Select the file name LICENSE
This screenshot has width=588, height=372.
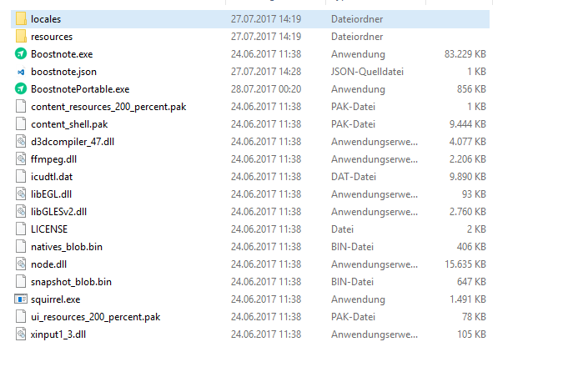(49, 229)
